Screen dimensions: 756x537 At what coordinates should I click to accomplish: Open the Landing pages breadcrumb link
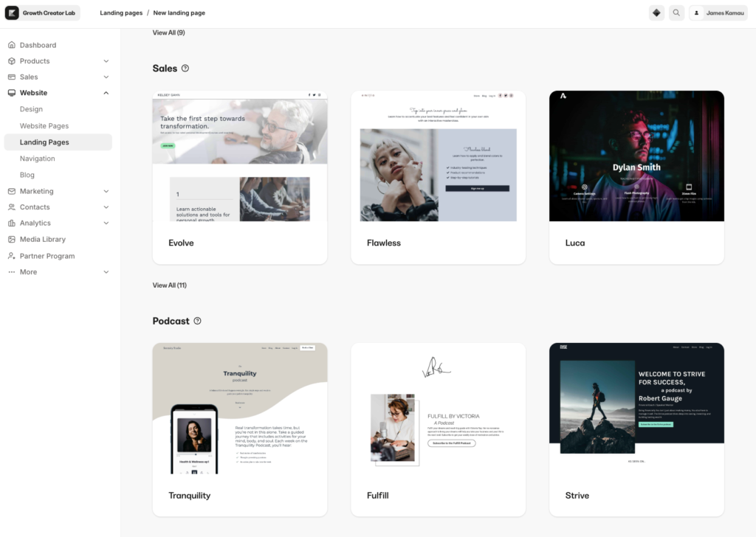coord(120,13)
